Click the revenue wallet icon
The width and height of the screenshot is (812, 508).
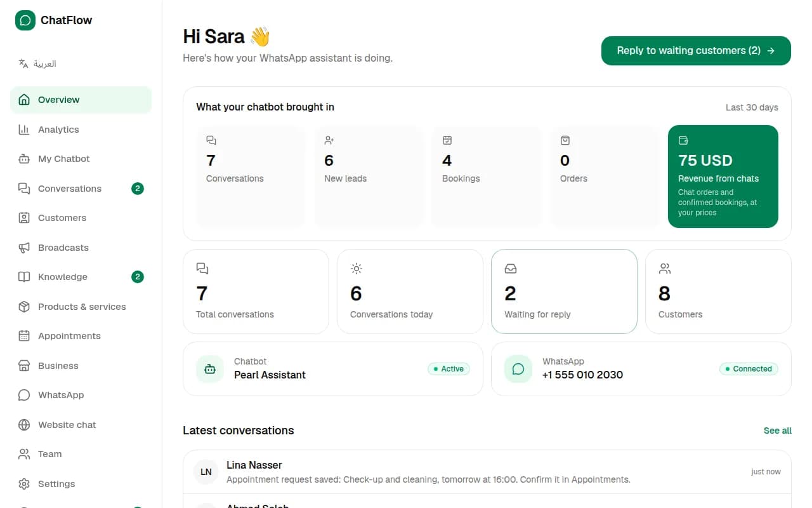[x=683, y=140]
